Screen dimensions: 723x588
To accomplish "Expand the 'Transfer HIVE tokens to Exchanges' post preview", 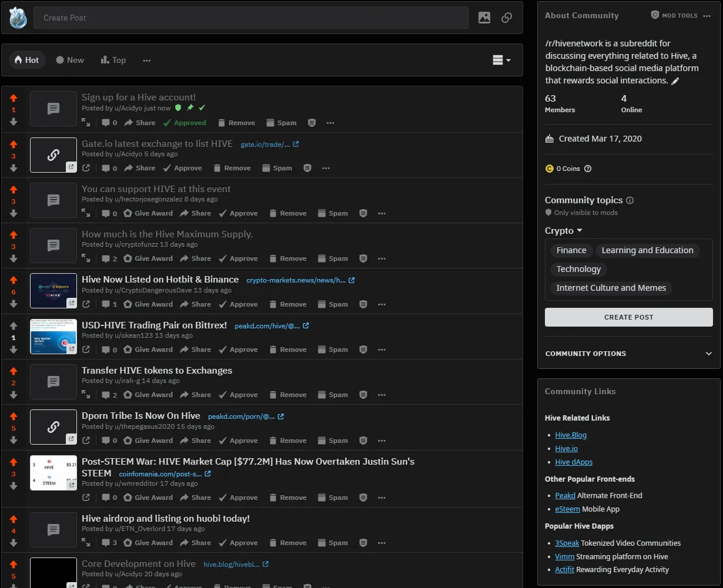I will point(86,395).
